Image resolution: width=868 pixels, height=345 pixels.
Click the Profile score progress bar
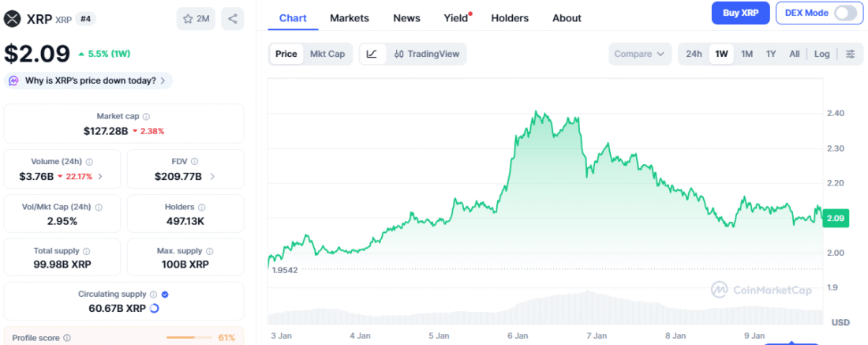[x=189, y=338]
